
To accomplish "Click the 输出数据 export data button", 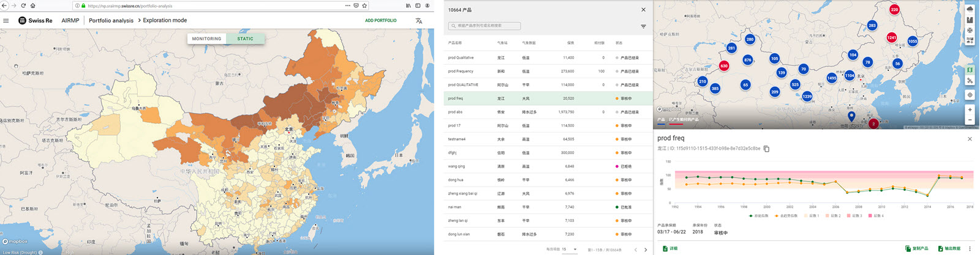I will [949, 249].
